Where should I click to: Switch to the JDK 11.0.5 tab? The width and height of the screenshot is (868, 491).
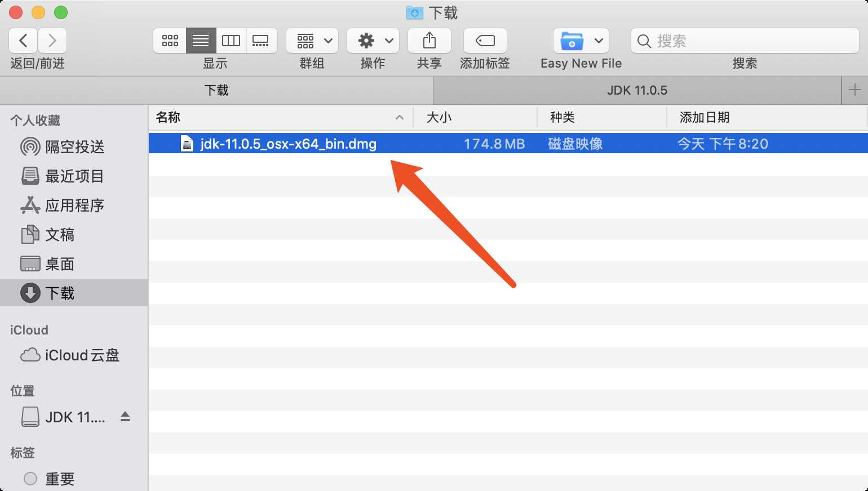point(637,90)
